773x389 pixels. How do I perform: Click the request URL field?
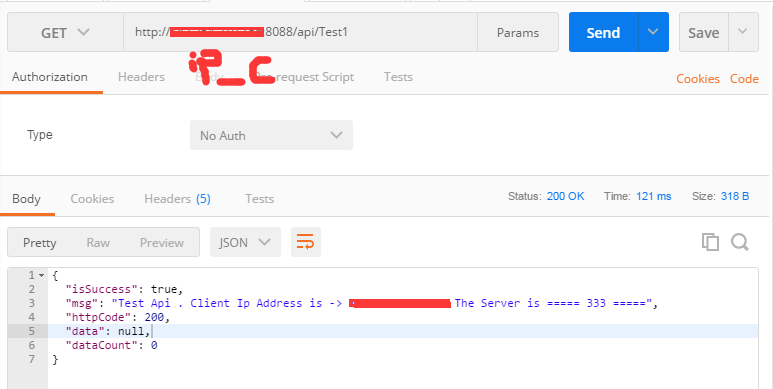300,32
